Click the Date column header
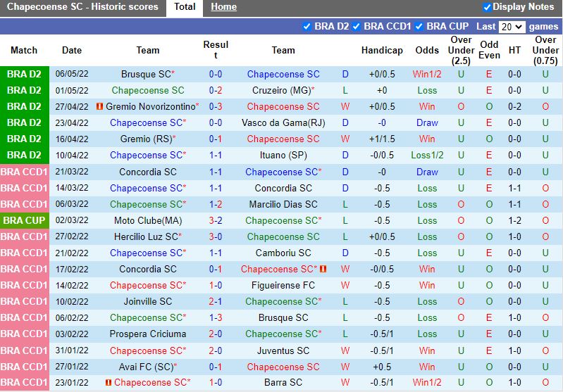The height and width of the screenshot is (392, 563). [72, 51]
